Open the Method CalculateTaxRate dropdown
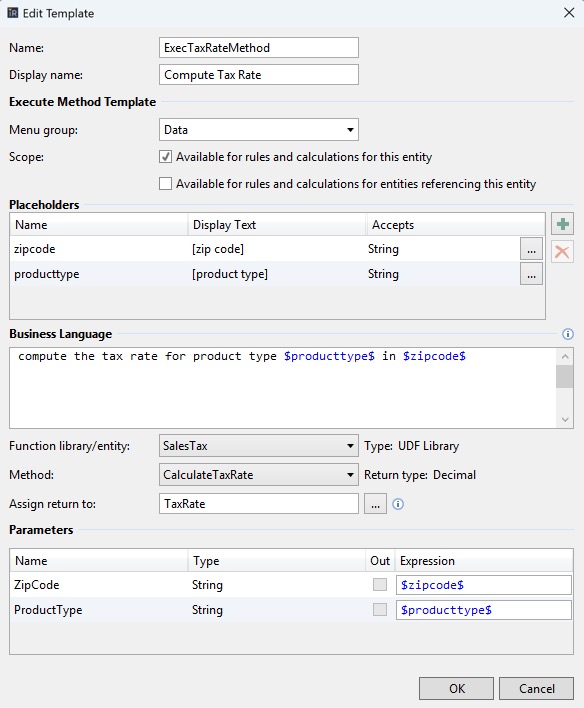The width and height of the screenshot is (584, 708). click(259, 475)
